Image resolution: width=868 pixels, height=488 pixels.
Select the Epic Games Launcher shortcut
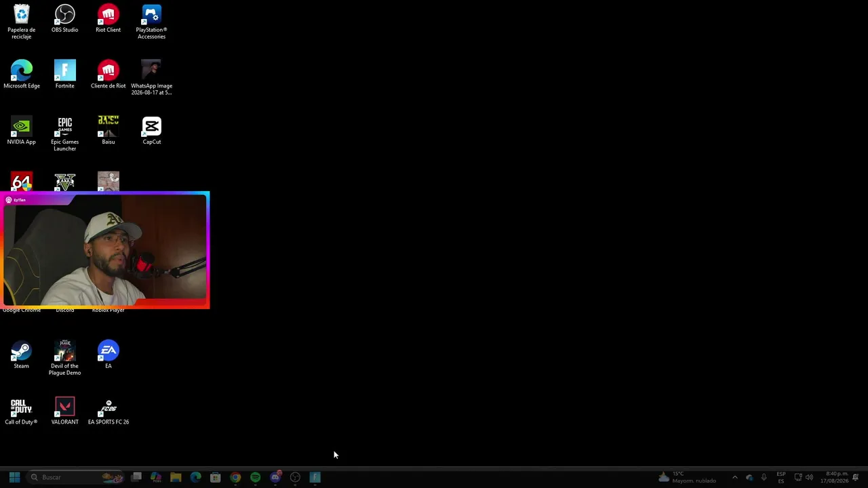(65, 134)
